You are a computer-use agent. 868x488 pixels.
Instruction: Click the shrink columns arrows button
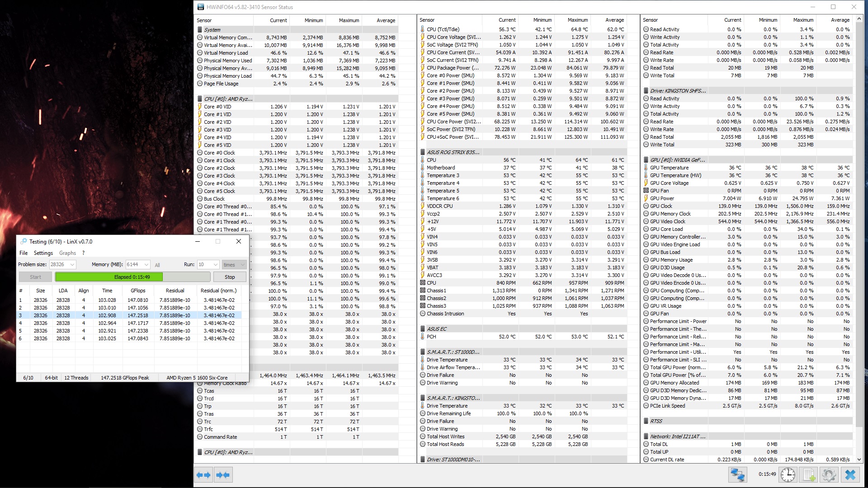pos(223,475)
